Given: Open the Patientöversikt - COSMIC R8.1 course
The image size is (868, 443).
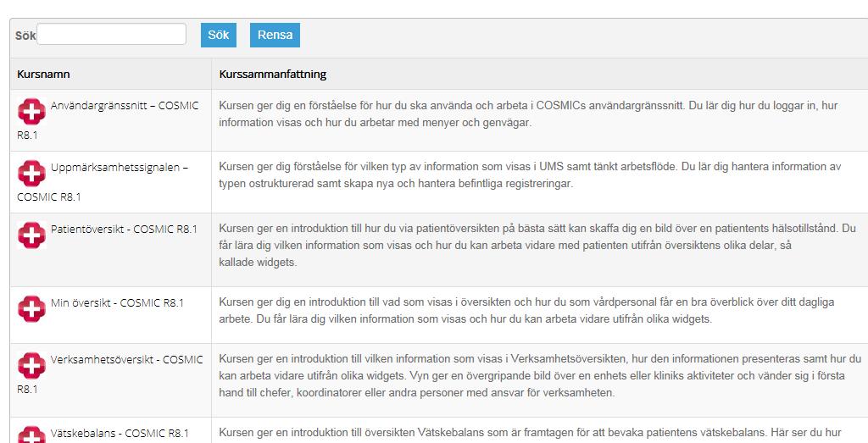Looking at the screenshot, I should [124, 229].
